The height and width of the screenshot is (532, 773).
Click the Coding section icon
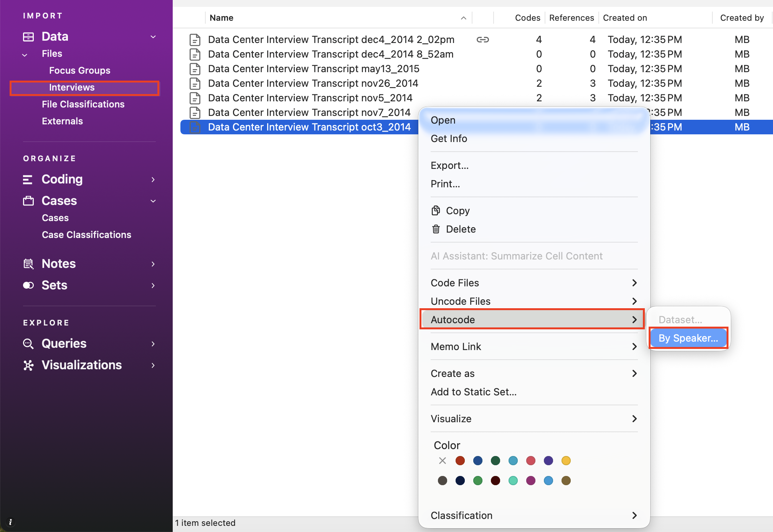tap(28, 180)
